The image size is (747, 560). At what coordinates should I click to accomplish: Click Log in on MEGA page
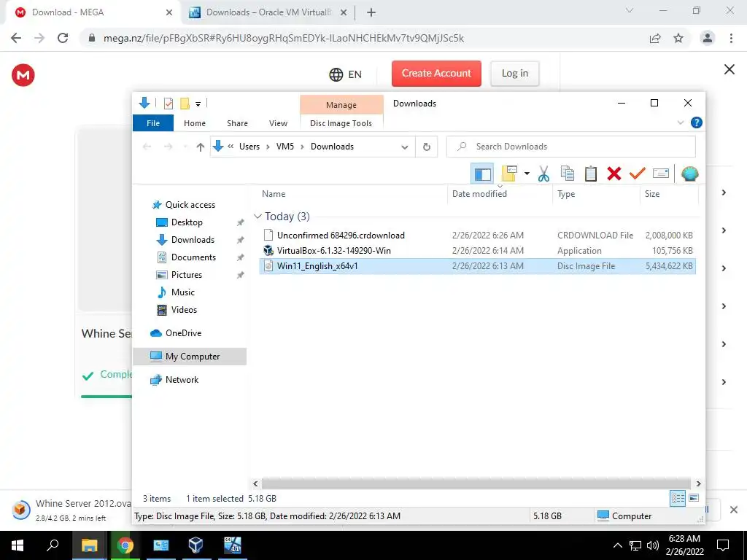pos(514,74)
